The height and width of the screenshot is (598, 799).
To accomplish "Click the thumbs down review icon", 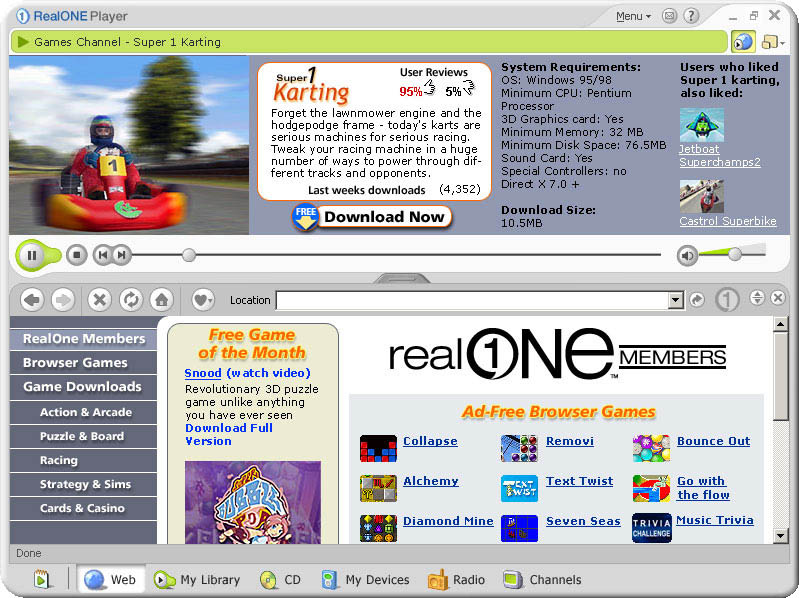I will pyautogui.click(x=468, y=89).
